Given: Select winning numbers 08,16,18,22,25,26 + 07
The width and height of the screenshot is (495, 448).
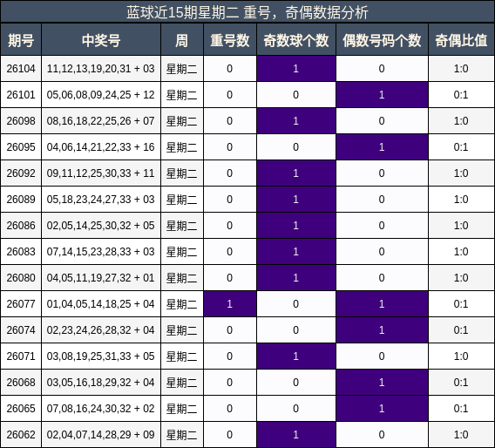Looking at the screenshot, I should pyautogui.click(x=101, y=121).
